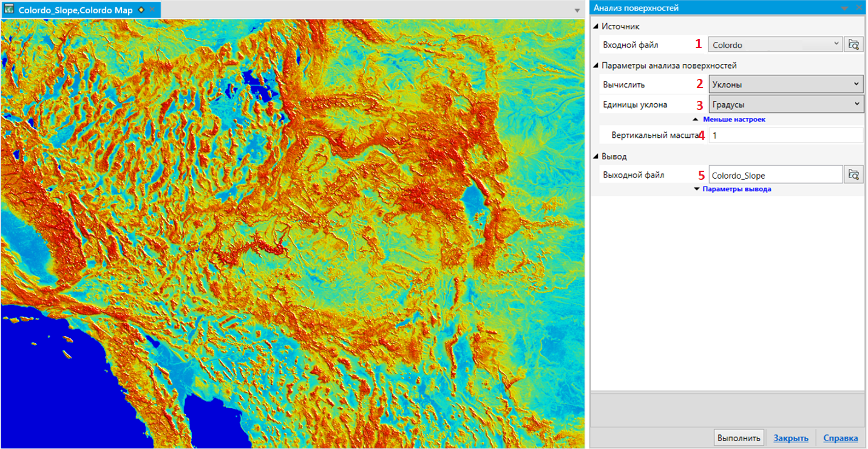Click the Выходной файл Colordo_Slope field
868x449 pixels.
pyautogui.click(x=775, y=175)
